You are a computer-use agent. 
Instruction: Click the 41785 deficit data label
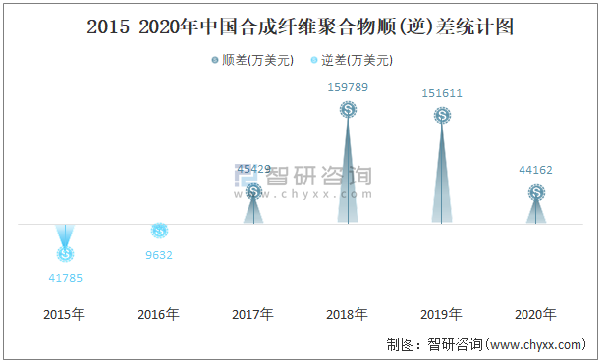click(66, 278)
